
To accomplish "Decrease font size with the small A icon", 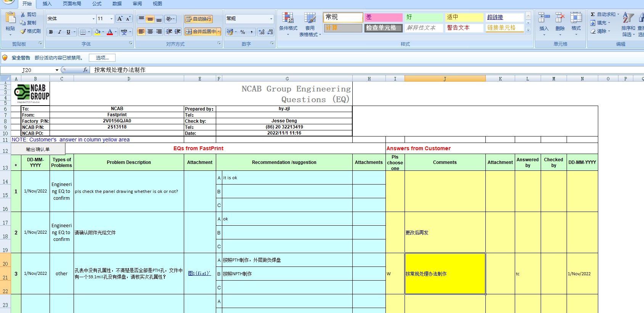I will coord(128,19).
